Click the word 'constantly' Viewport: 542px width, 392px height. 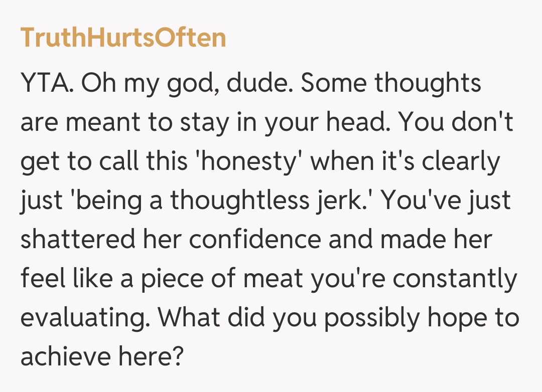tap(455, 279)
